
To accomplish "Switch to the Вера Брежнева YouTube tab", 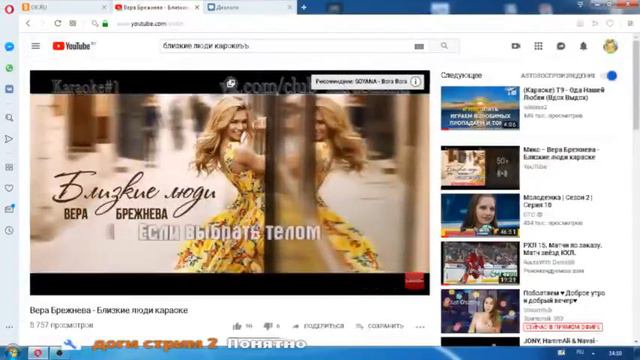I will 156,7.
